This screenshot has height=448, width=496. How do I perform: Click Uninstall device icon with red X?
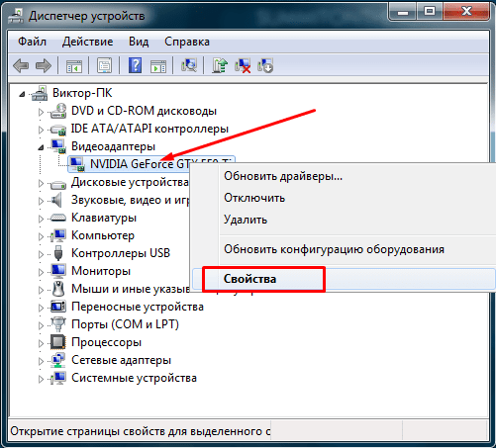point(243,65)
